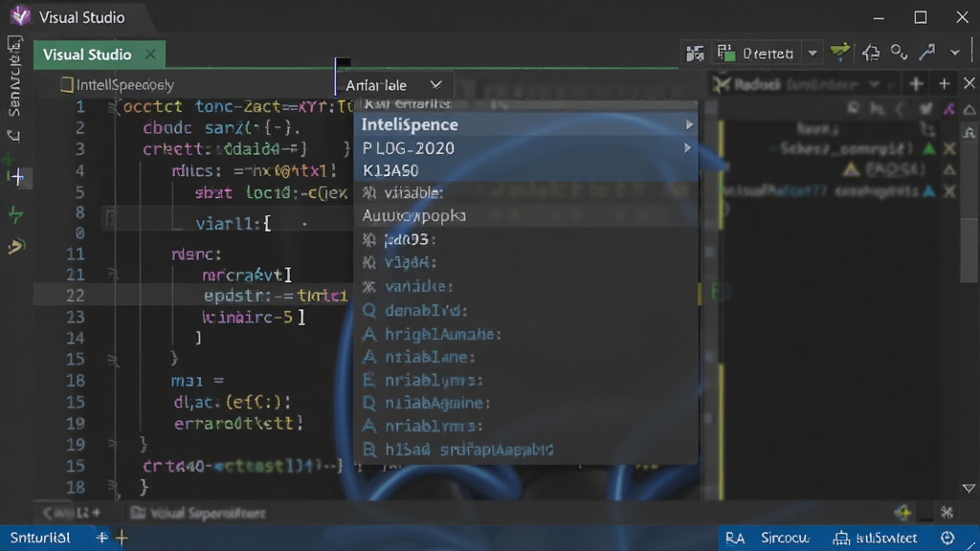This screenshot has width=980, height=551.
Task: Click the icon below Servicjee in left sidebar
Action: (x=13, y=136)
